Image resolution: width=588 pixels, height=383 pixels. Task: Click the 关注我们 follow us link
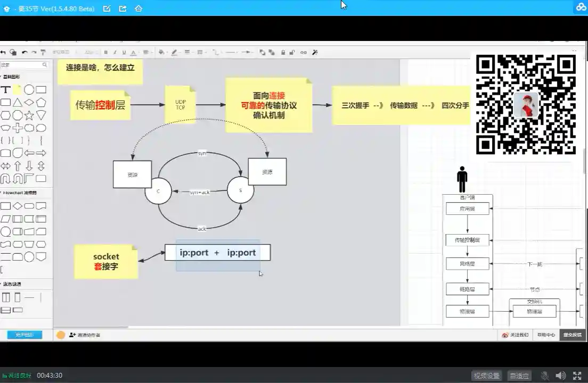[515, 335]
